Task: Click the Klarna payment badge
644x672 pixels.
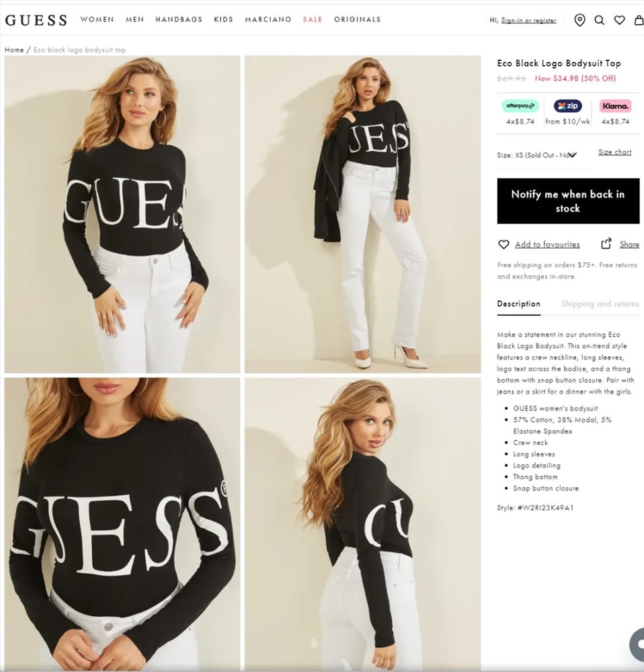Action: point(615,106)
